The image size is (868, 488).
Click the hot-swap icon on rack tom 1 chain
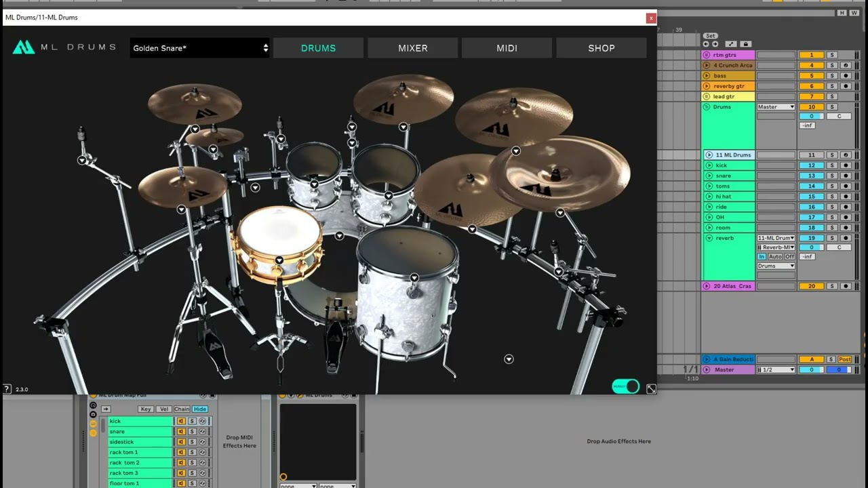(202, 452)
